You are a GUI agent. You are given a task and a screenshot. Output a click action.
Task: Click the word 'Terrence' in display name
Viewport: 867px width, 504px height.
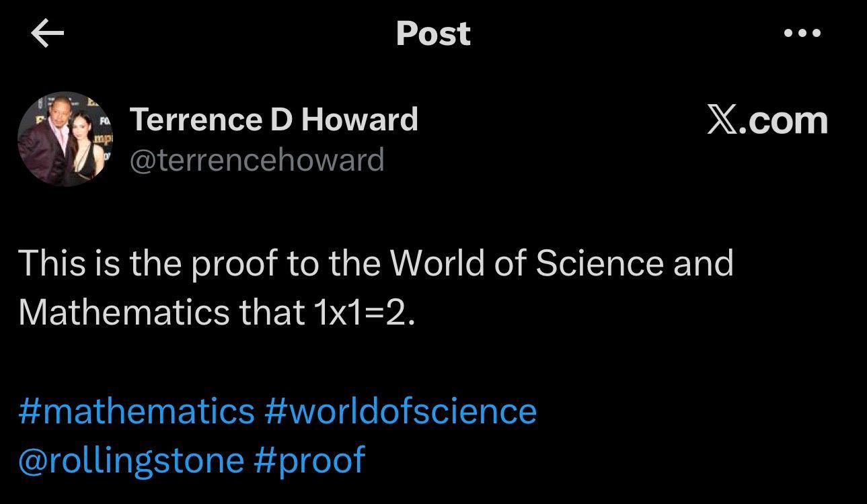(x=195, y=120)
